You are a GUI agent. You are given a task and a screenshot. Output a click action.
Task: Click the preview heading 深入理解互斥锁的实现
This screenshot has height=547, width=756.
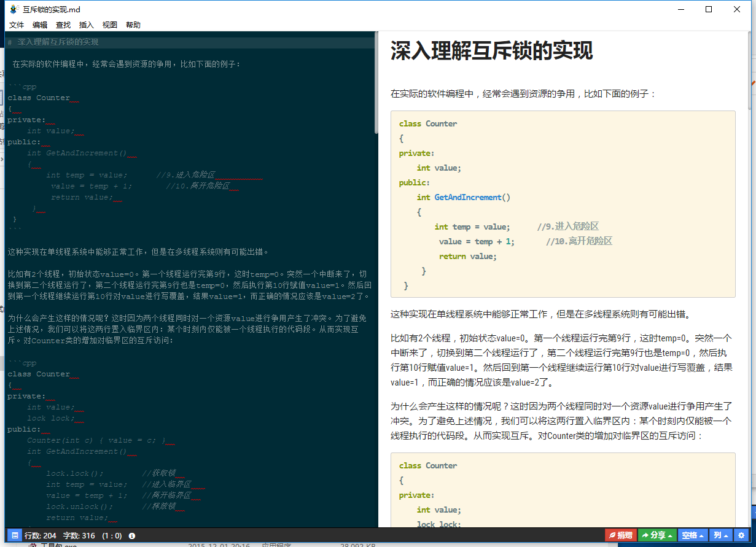pyautogui.click(x=492, y=52)
